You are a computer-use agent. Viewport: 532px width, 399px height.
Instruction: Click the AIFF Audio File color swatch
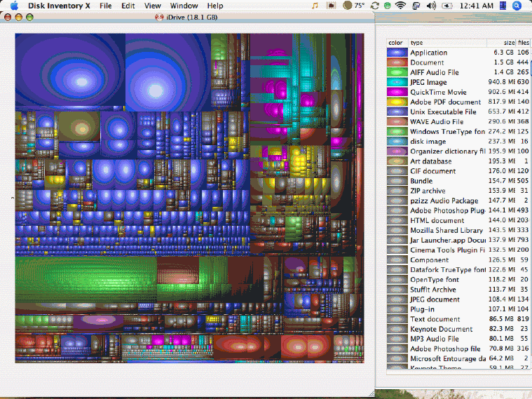click(x=397, y=72)
